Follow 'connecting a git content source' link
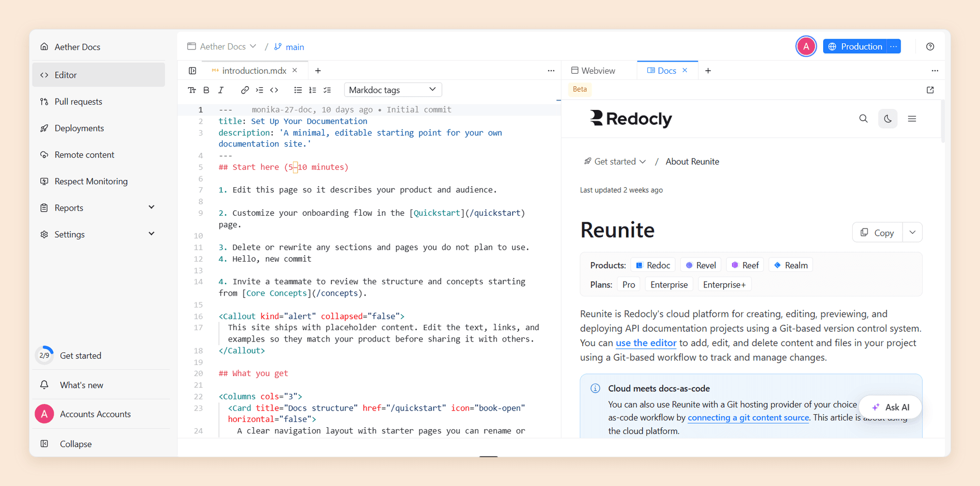 tap(748, 417)
